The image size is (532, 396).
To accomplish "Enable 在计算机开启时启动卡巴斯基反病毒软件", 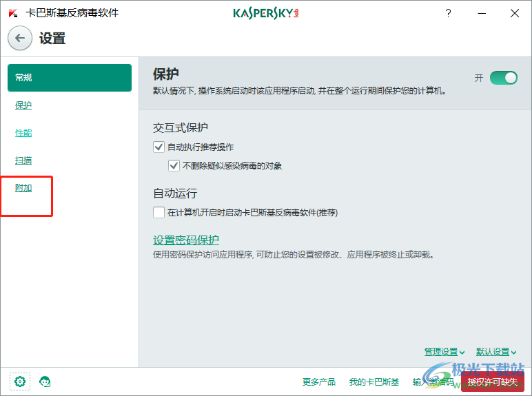I will [x=158, y=213].
